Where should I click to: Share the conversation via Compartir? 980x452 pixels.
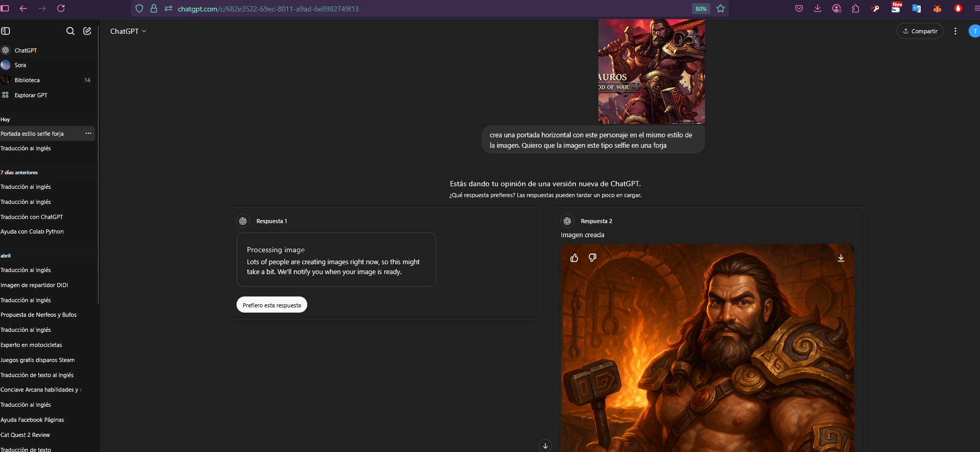click(920, 31)
